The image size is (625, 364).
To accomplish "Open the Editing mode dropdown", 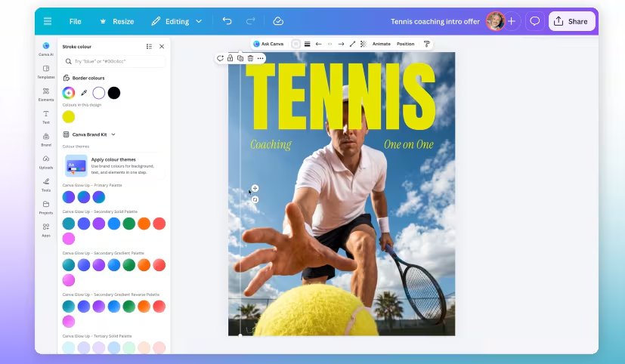I will point(177,21).
